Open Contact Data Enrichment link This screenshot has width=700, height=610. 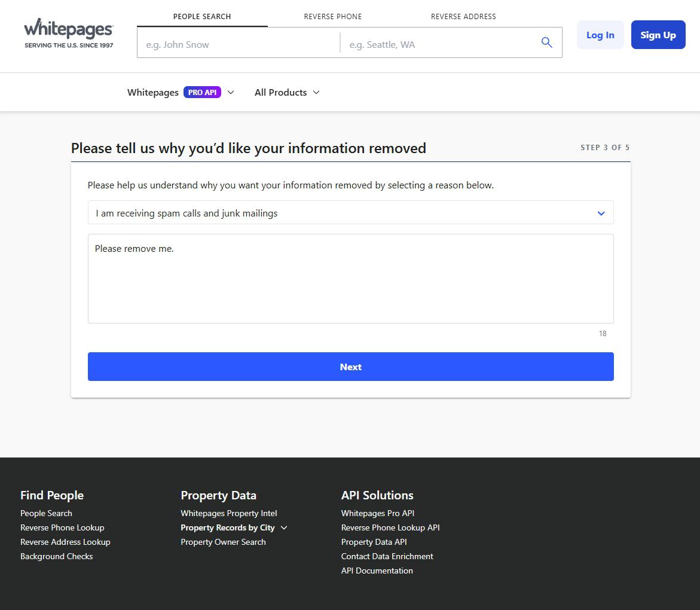click(x=387, y=556)
